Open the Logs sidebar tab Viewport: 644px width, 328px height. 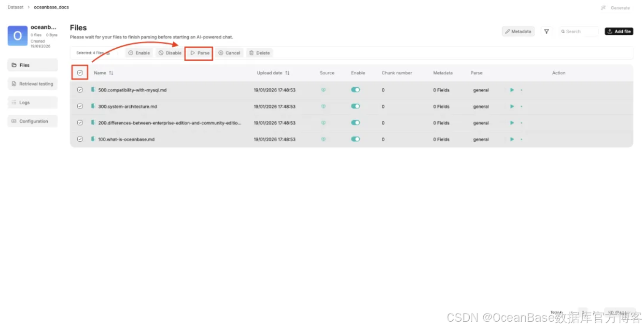click(x=32, y=103)
